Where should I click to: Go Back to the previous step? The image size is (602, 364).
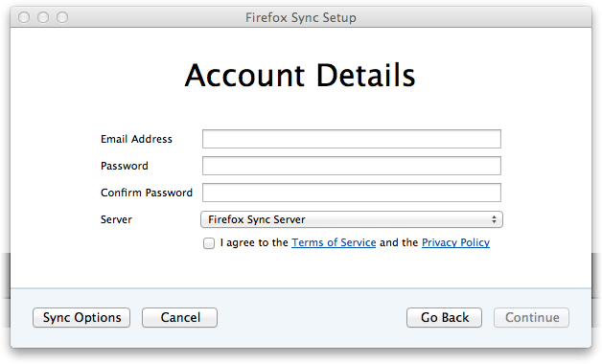[444, 318]
